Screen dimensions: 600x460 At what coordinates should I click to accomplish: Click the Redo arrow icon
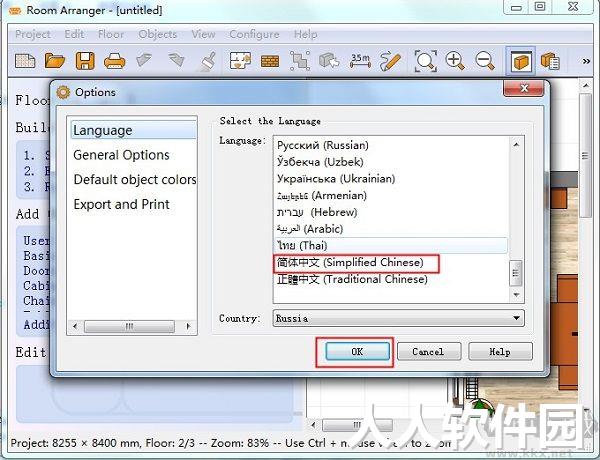click(176, 60)
